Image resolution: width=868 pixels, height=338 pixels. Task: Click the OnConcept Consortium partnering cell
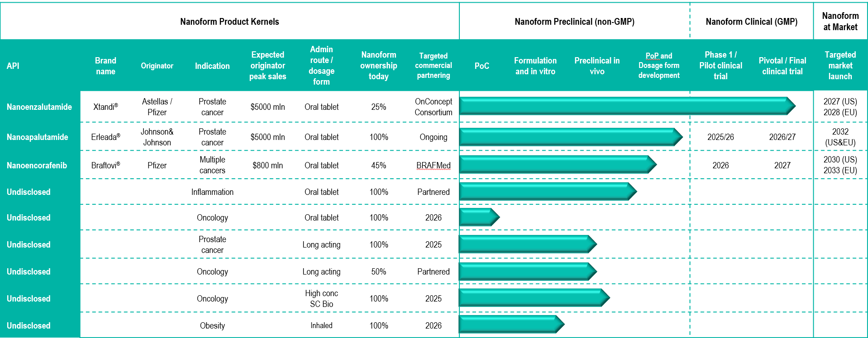click(x=433, y=107)
